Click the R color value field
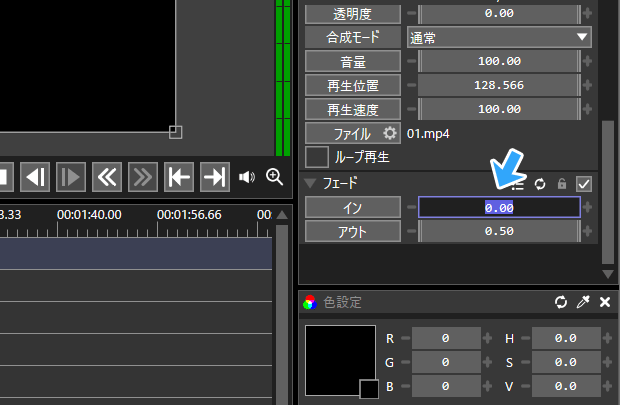The width and height of the screenshot is (620, 405). point(446,338)
